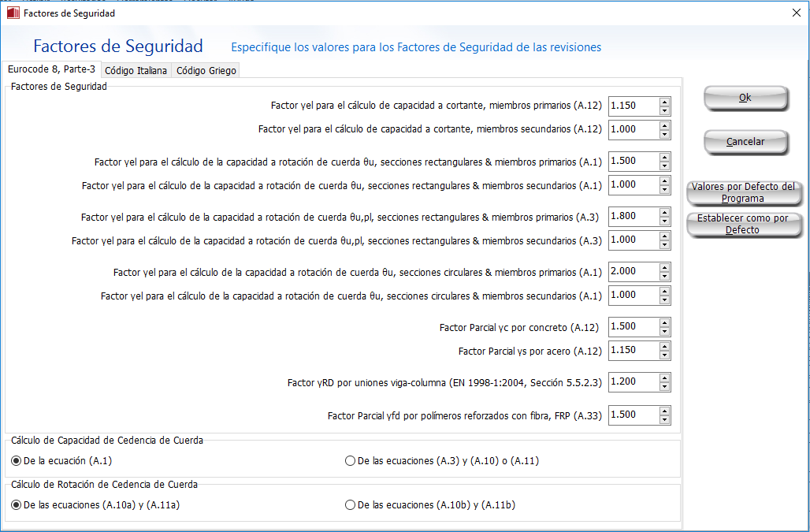
Task: Choose 'De las ecuaciones (A.3) y (A.10) o (A.11)'
Action: 351,461
